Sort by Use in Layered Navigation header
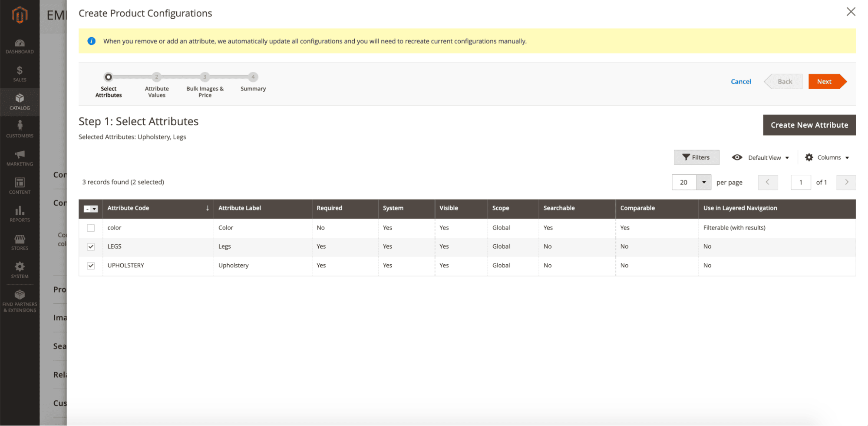 [777, 208]
